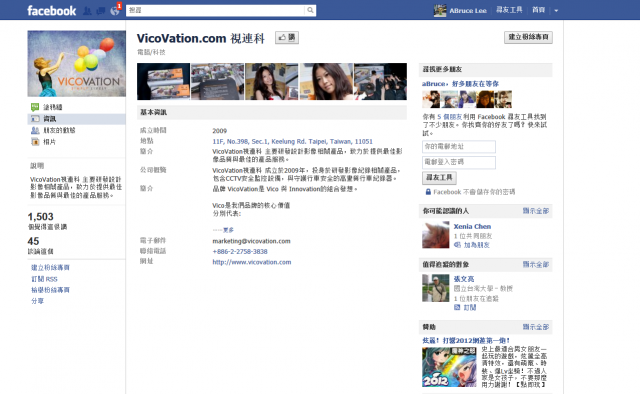Open 相片 Photos item in sidebar
This screenshot has height=394, width=640.
pos(76,142)
